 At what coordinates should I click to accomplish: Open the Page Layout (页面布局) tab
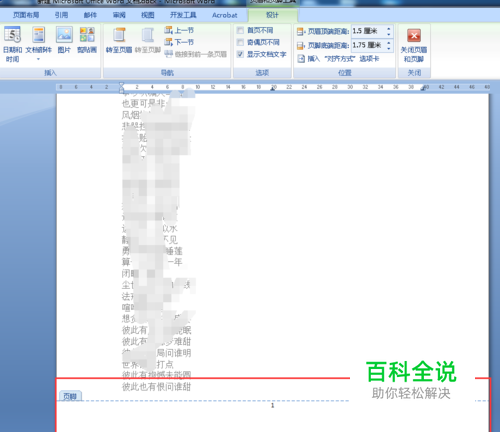[x=26, y=15]
